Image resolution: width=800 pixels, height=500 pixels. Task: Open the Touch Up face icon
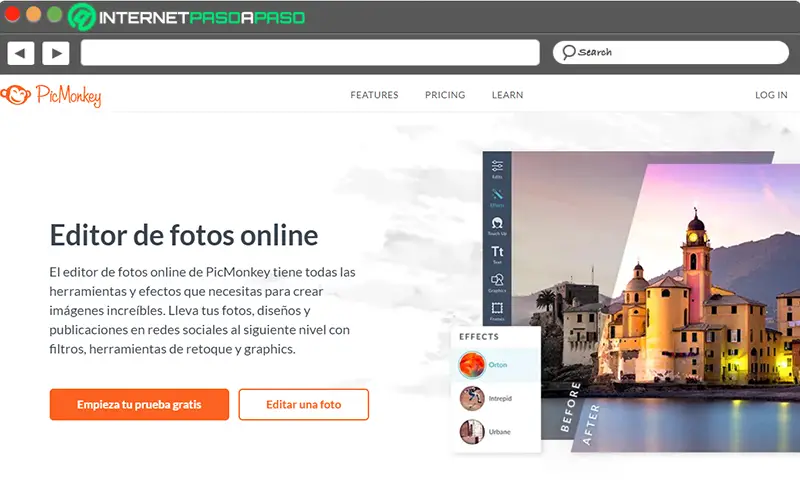click(497, 223)
